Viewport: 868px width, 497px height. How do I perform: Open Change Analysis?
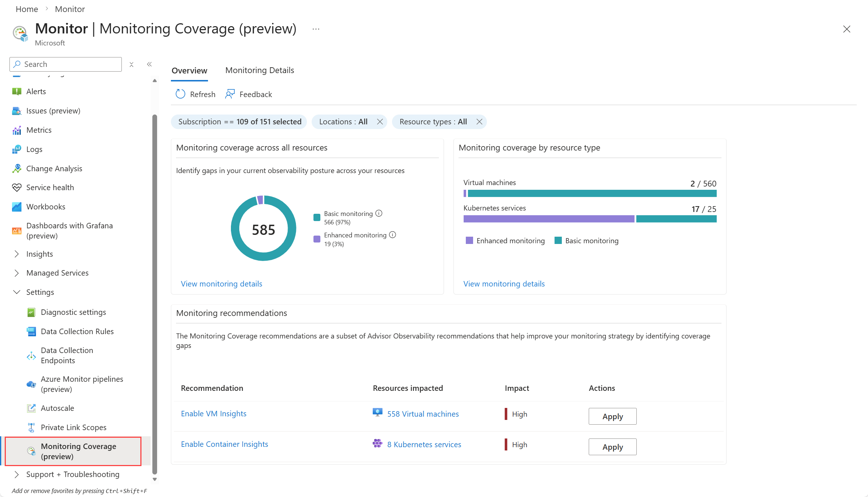(x=54, y=168)
